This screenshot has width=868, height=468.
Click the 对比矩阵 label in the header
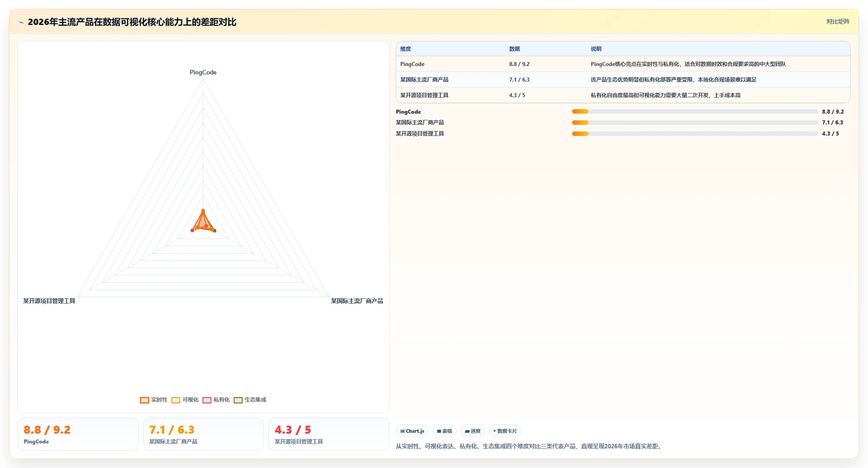click(838, 21)
